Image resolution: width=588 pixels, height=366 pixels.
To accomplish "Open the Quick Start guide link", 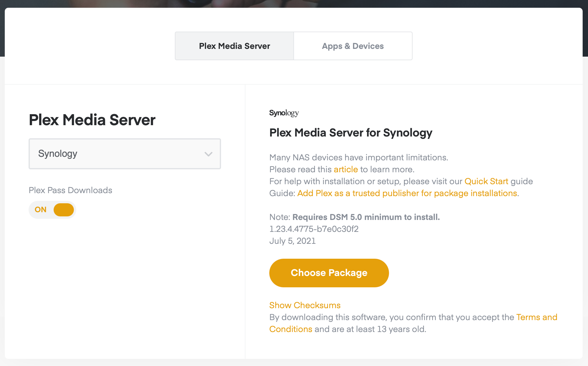I will (x=486, y=181).
